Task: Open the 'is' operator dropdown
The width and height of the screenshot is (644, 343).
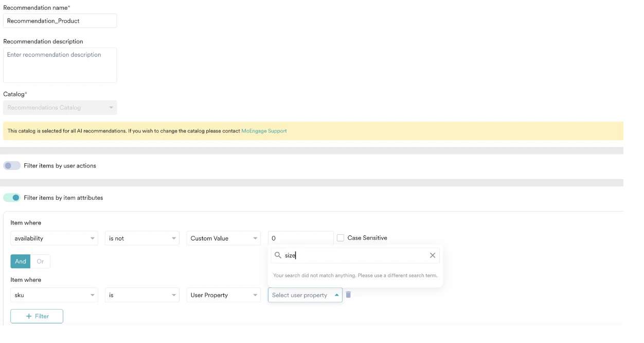Action: pos(142,295)
